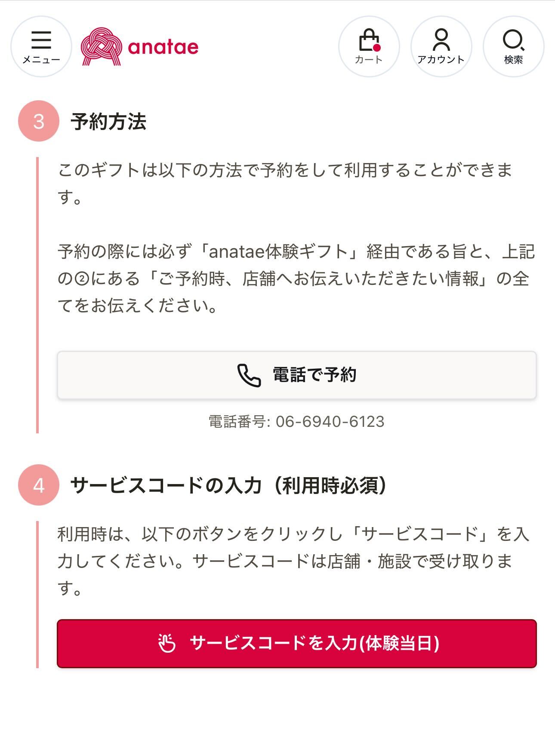The height and width of the screenshot is (756, 555).
Task: Open the アカウント person icon
Action: tap(441, 40)
